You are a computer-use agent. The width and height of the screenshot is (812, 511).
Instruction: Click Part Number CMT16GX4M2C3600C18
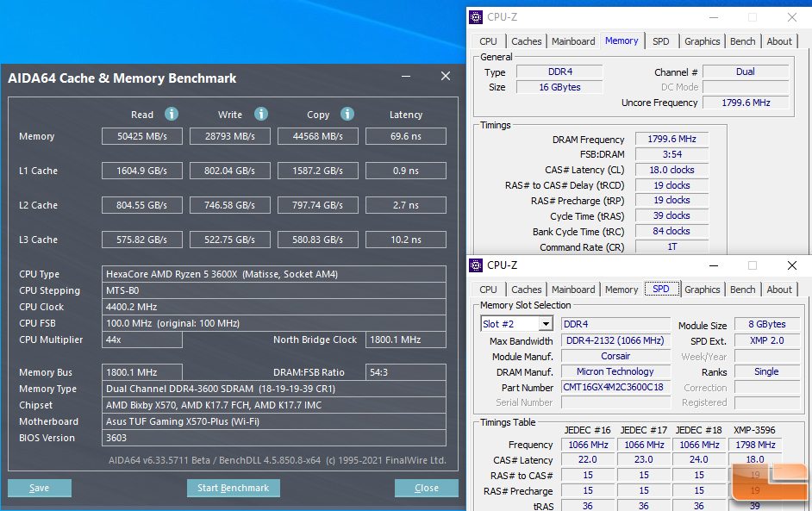615,387
